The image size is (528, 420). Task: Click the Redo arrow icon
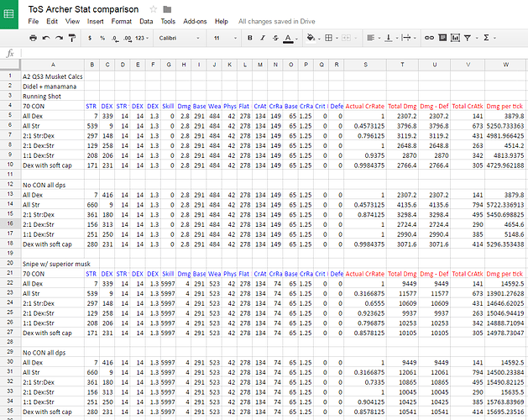[59, 38]
